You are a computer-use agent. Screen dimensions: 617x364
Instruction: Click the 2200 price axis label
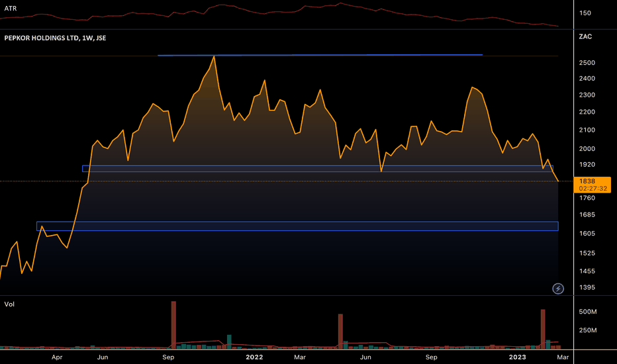pyautogui.click(x=587, y=112)
